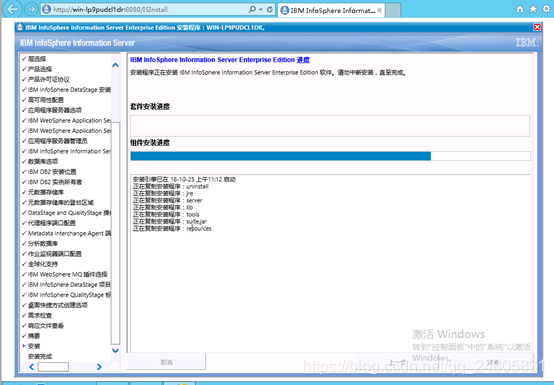Image resolution: width=554 pixels, height=385 pixels.
Task: Click the search magnifier icon in address bar
Action: pos(252,10)
